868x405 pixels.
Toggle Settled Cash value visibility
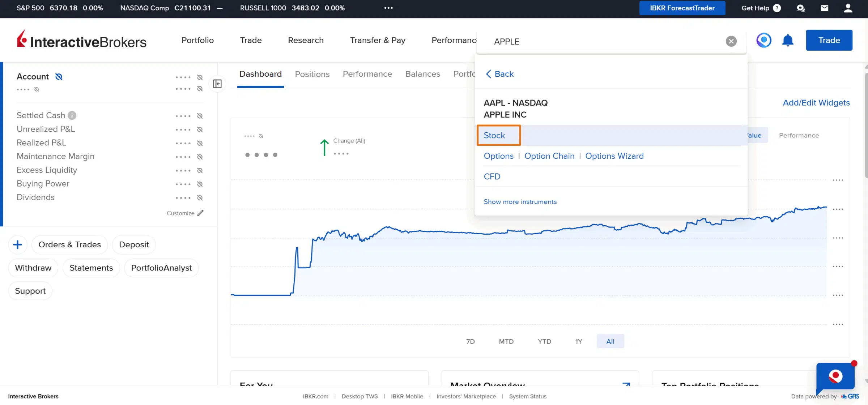pos(200,116)
